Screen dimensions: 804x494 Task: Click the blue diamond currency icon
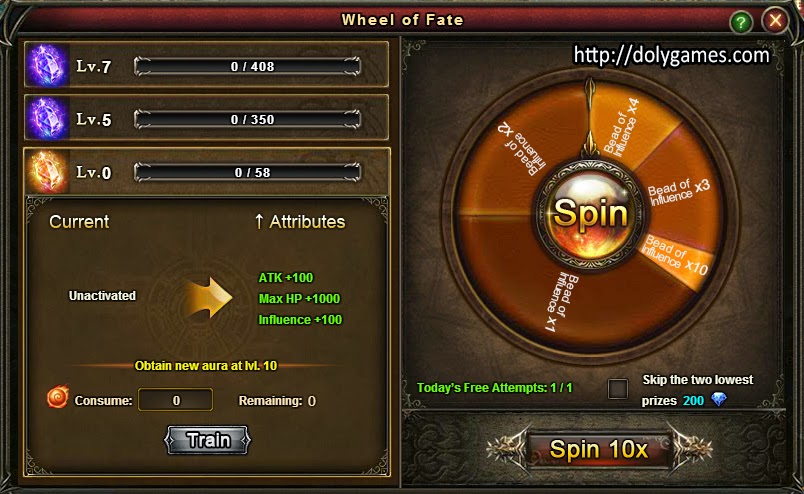pyautogui.click(x=719, y=400)
